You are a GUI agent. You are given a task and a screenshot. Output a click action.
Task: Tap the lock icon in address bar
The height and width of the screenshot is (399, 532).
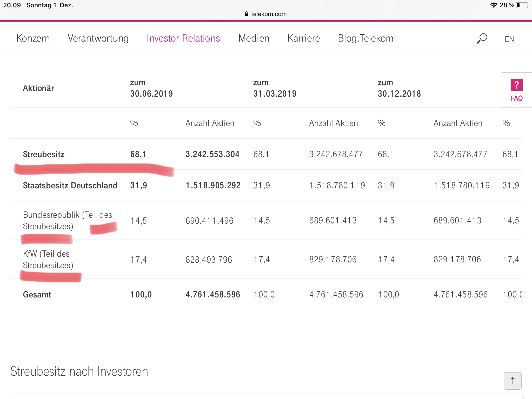tap(247, 14)
